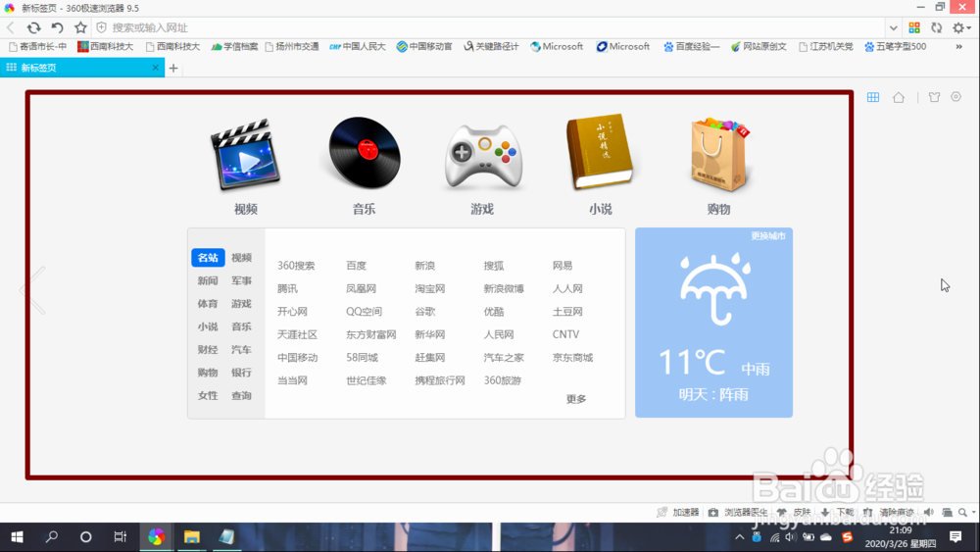Click the 360 browser taskbar icon

point(156,537)
